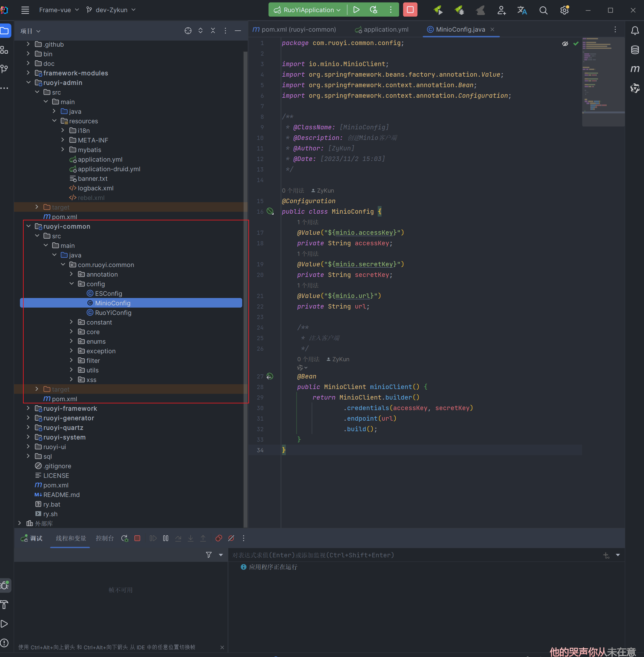Expand the 外部库 external libraries node
Image resolution: width=644 pixels, height=657 pixels.
pos(19,523)
